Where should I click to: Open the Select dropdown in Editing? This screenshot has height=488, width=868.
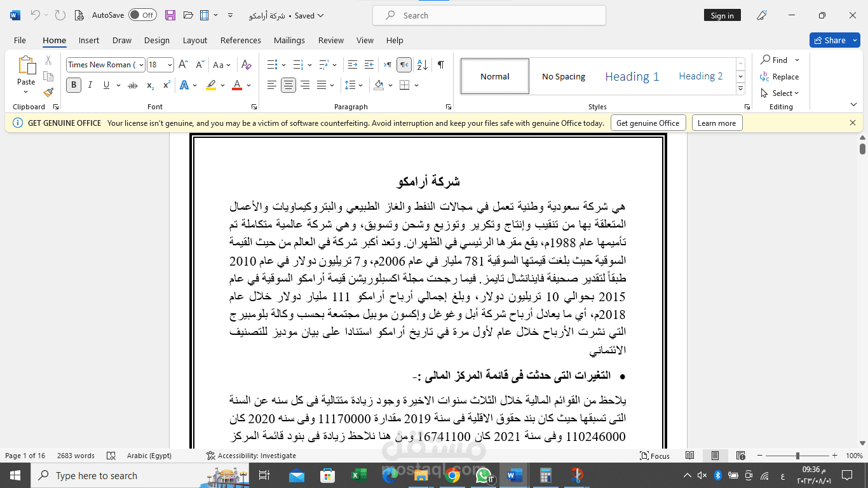(780, 93)
